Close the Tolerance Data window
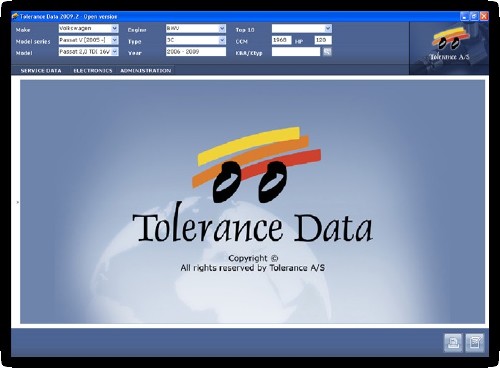 [x=484, y=16]
